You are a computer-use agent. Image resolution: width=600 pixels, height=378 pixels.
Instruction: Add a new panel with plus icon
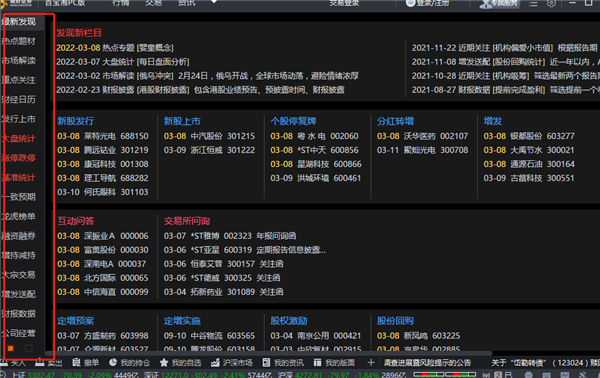click(371, 362)
